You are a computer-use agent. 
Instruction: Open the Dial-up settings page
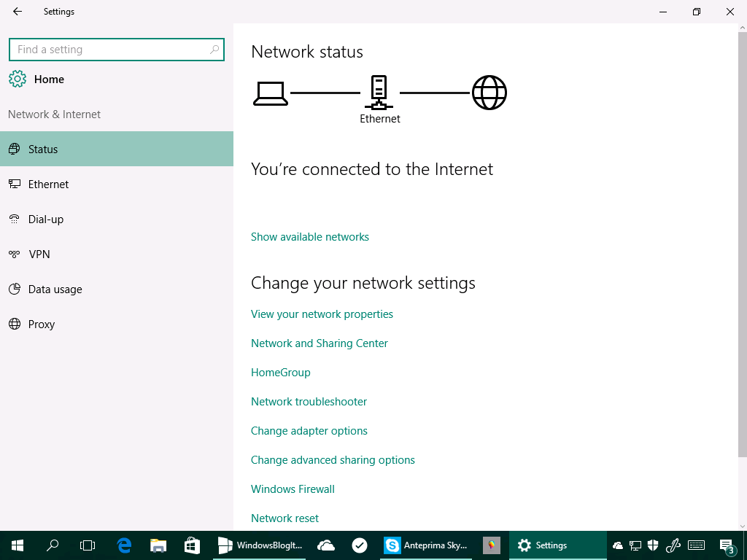117,219
